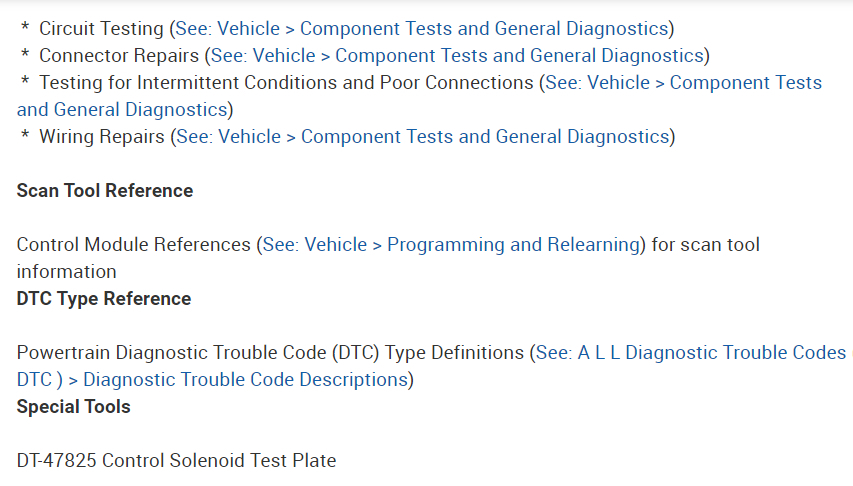Follow the Wiring Repairs reference link

(422, 136)
